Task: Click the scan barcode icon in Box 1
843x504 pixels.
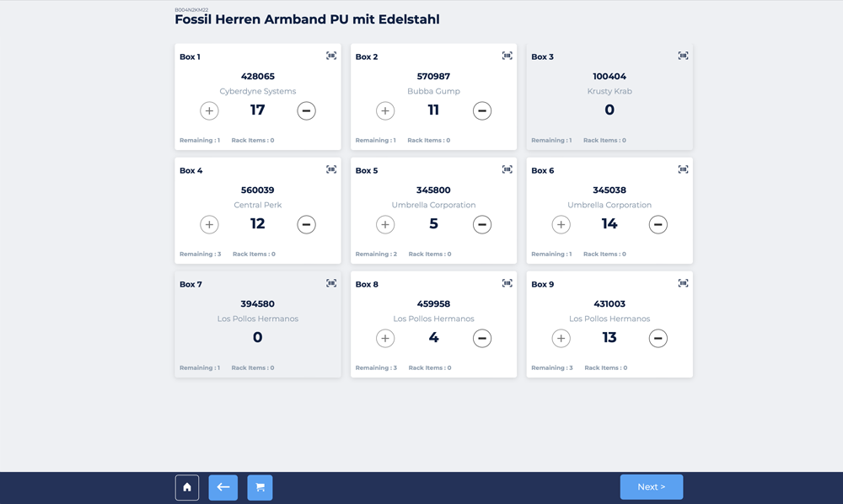Action: tap(331, 56)
